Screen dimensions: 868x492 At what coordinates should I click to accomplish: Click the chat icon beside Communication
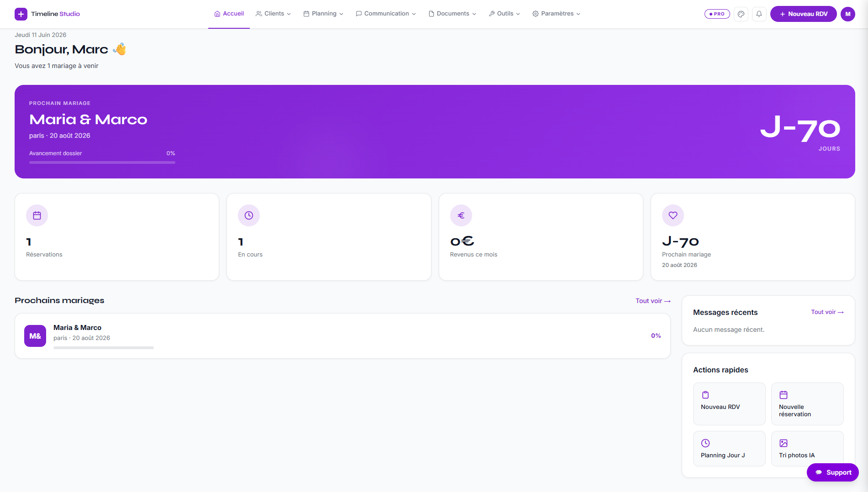click(x=359, y=14)
